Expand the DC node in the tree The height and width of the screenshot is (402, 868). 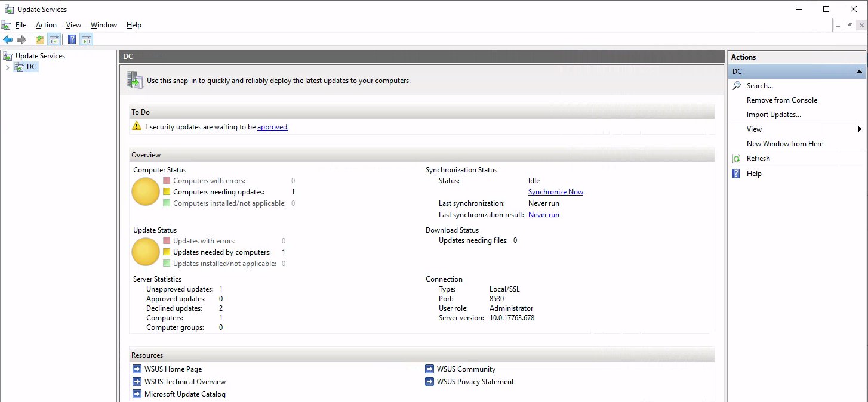[x=7, y=67]
